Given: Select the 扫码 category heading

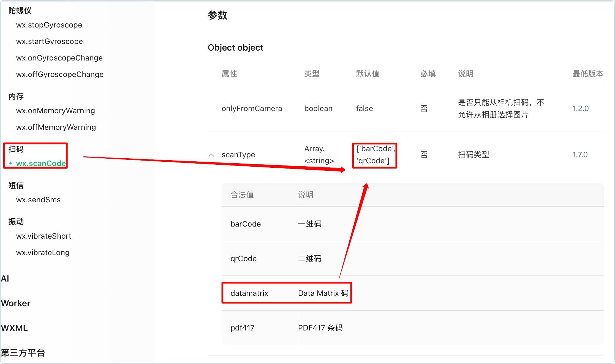Looking at the screenshot, I should [x=16, y=149].
